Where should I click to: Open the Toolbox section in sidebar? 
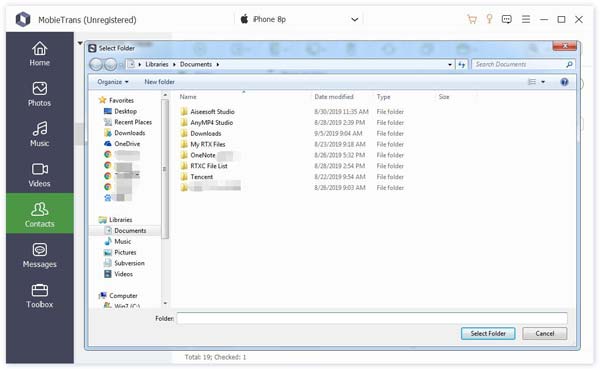39,296
